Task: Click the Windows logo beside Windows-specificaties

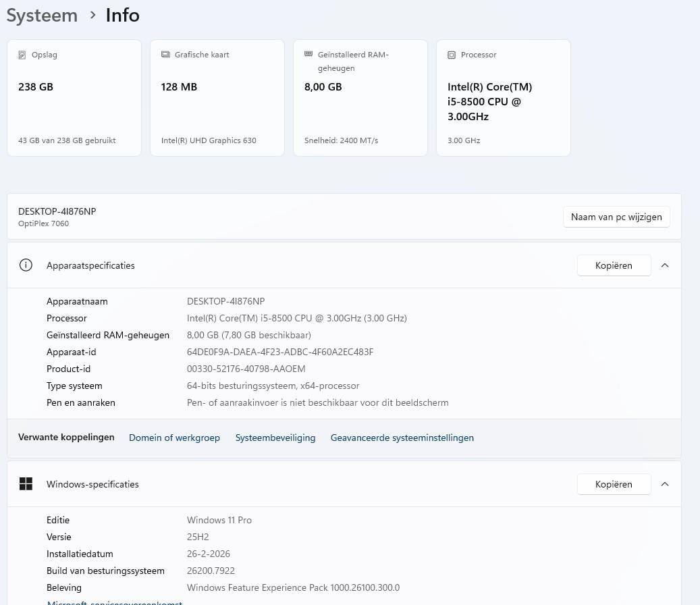Action: pyautogui.click(x=26, y=484)
